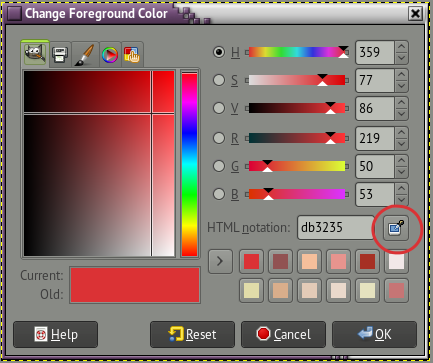Click the G green channel slider
433x363 pixels.
(297, 166)
